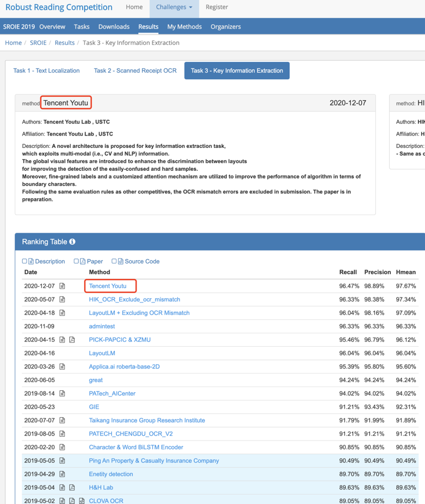This screenshot has width=425, height=504.
Task: Select Task 2 - Scanned Receipt OCR tab
Action: [x=135, y=70]
